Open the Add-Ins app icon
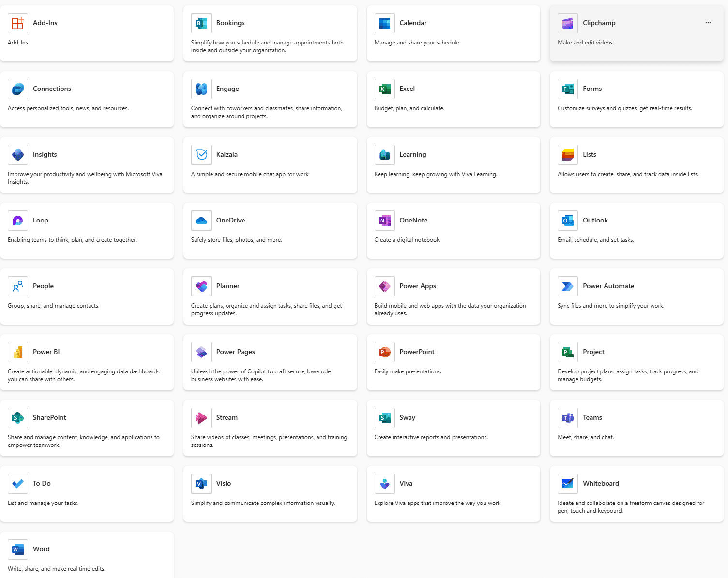The image size is (728, 578). pos(18,23)
